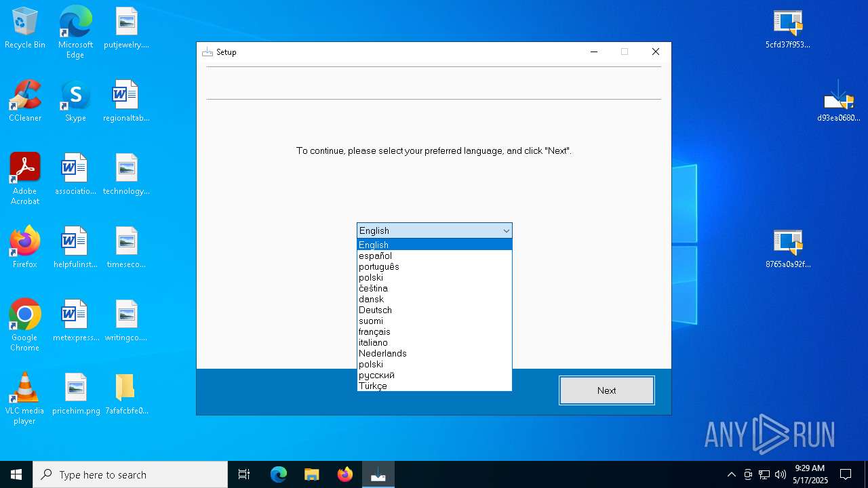Choose русский from the language list

(x=435, y=375)
